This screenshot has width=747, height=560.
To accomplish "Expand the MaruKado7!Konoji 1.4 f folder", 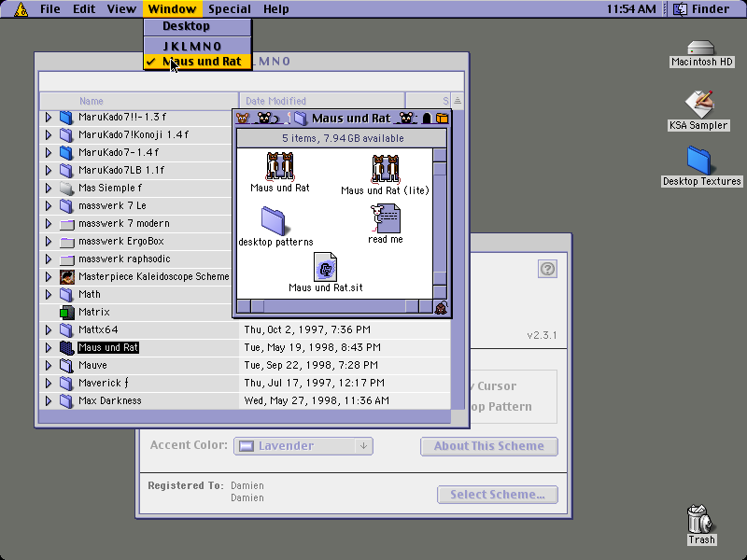I will click(x=49, y=134).
